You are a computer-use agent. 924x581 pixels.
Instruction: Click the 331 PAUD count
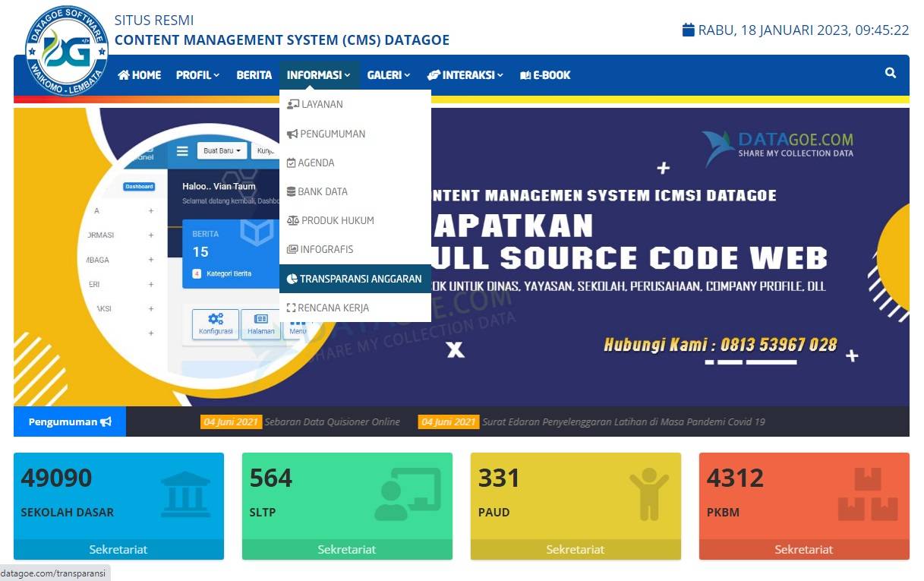(499, 478)
